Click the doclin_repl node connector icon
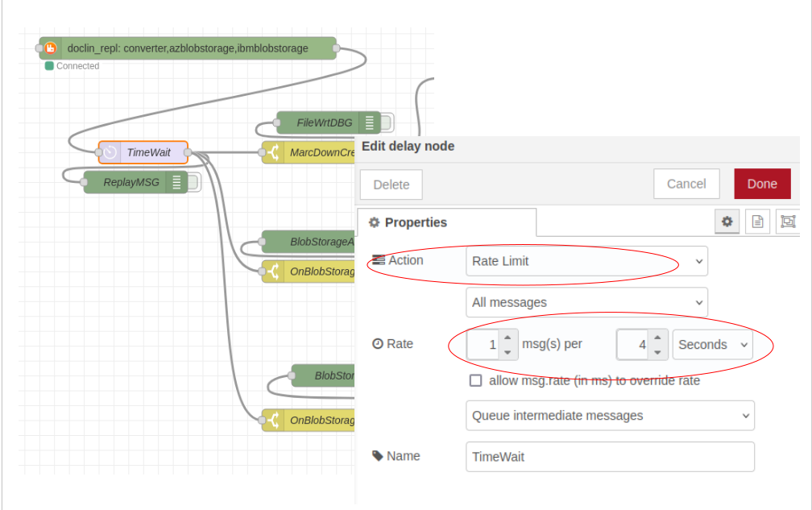The height and width of the screenshot is (510, 812). click(51, 48)
